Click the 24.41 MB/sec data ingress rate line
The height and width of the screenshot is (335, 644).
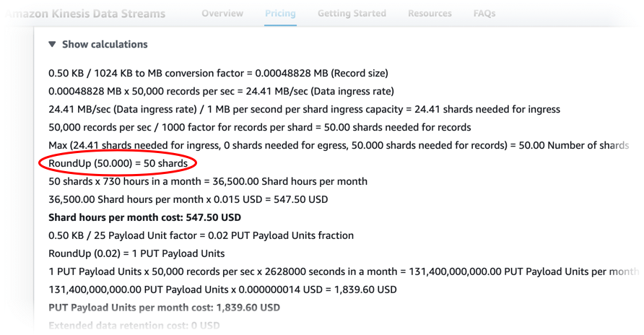point(221,91)
